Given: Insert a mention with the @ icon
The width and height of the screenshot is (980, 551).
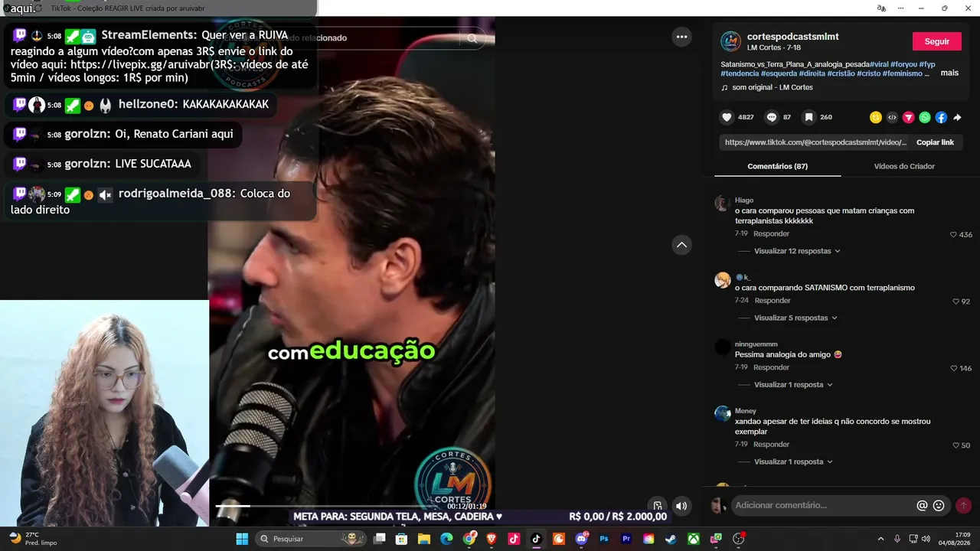Looking at the screenshot, I should pyautogui.click(x=922, y=506).
